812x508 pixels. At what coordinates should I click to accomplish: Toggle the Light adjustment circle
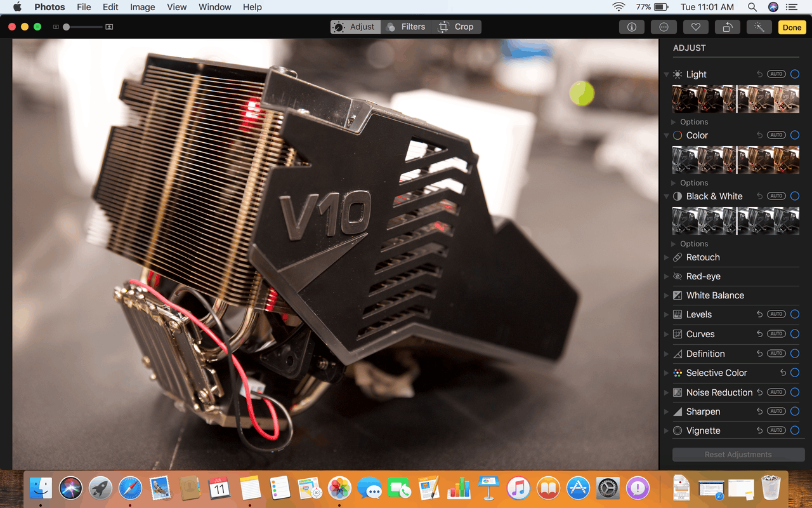coord(795,74)
